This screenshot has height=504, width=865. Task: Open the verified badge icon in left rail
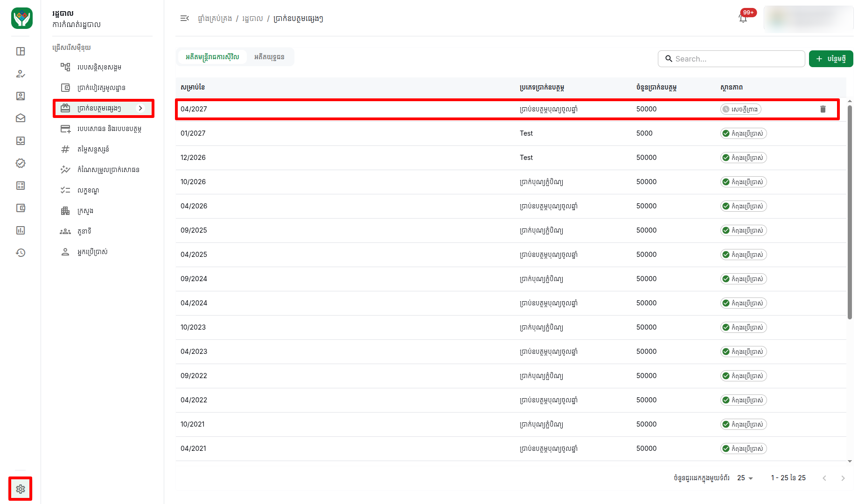point(21,163)
